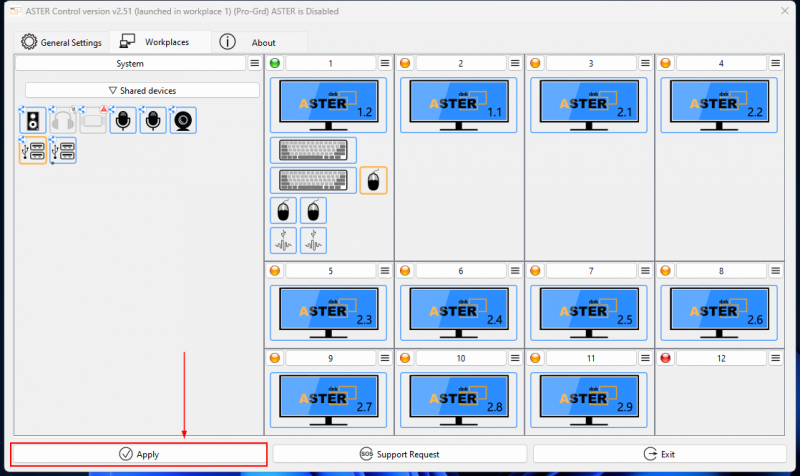Click the orange-highlighted mouse in workplace 1
The width and height of the screenshot is (800, 476).
[x=374, y=181]
